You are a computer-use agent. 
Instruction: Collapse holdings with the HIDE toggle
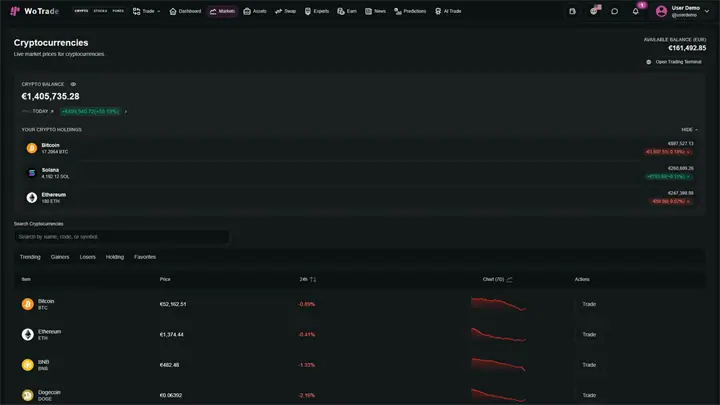click(689, 129)
